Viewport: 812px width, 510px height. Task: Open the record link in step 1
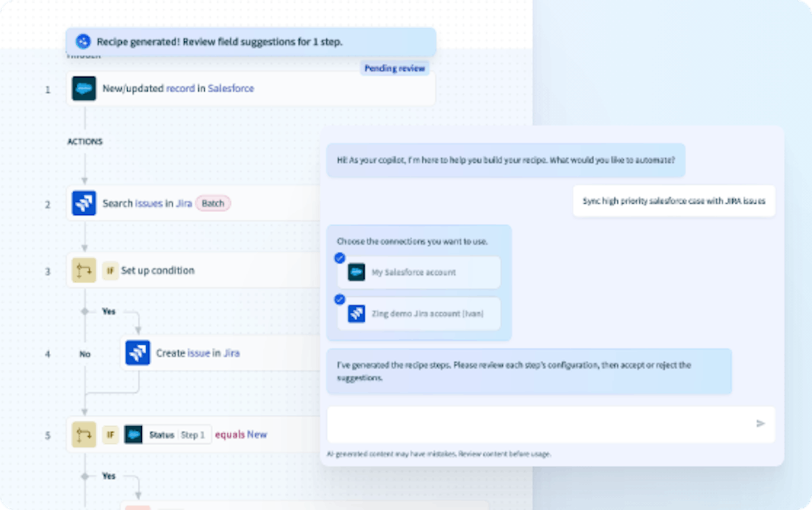[x=181, y=89]
